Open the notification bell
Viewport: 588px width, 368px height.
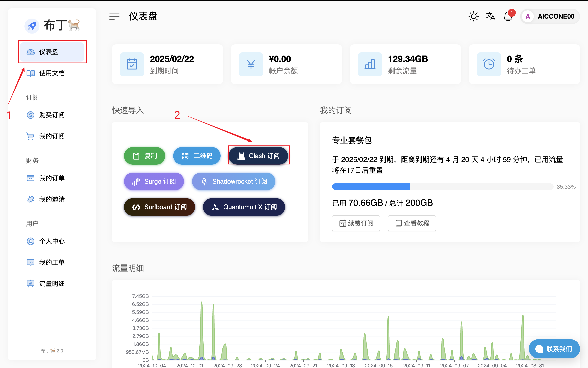click(x=508, y=16)
